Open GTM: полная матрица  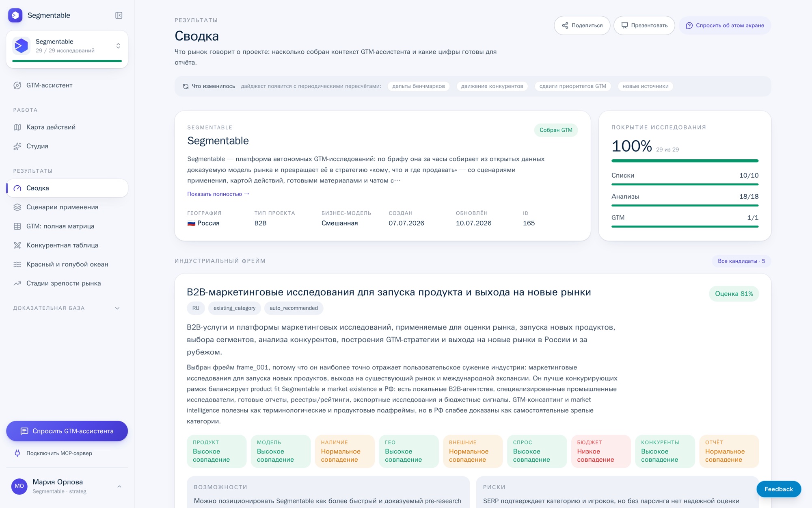tap(67, 226)
